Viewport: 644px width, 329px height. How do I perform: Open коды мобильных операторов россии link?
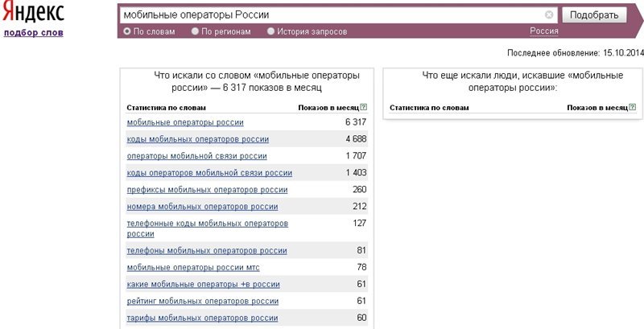pyautogui.click(x=198, y=139)
